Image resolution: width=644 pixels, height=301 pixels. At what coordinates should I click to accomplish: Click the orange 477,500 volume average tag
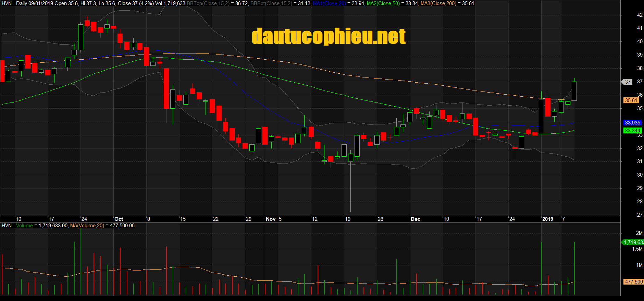click(x=633, y=282)
